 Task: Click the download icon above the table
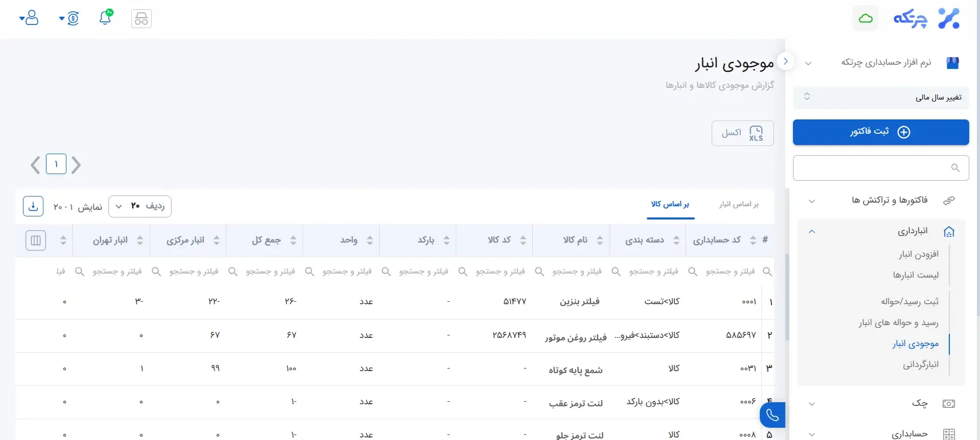click(x=33, y=206)
